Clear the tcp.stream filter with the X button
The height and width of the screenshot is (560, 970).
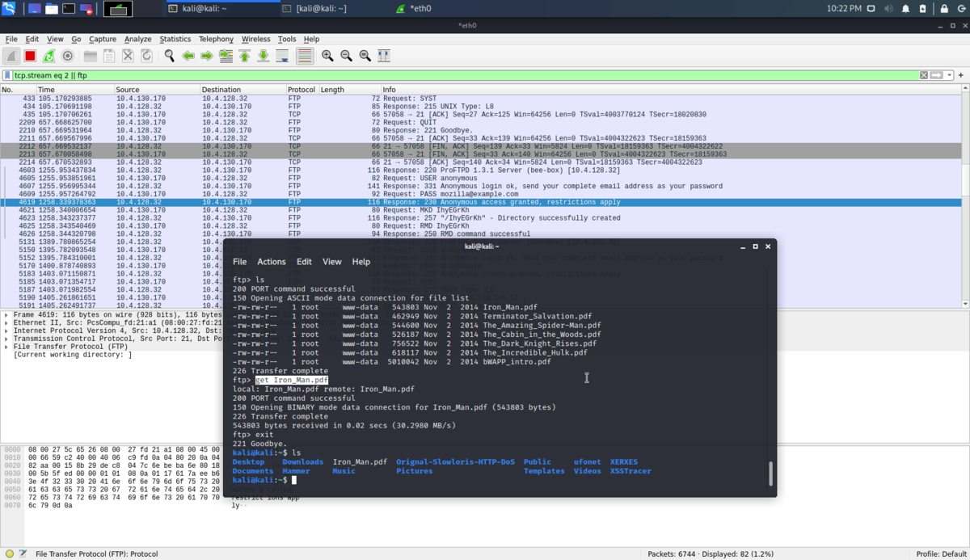tap(923, 74)
